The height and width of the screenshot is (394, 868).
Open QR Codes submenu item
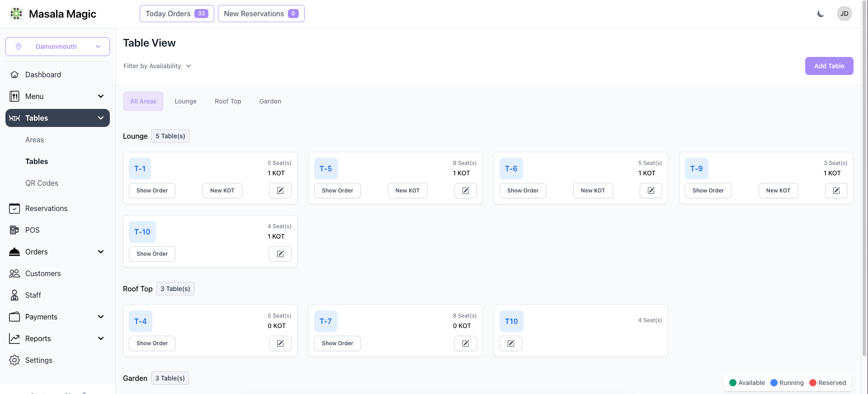[x=42, y=183]
